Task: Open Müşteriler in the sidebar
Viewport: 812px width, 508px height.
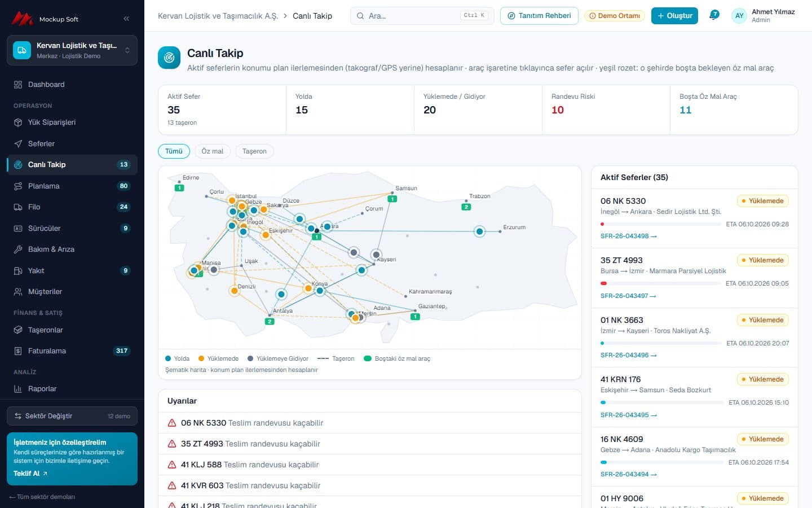Action: tap(72, 292)
